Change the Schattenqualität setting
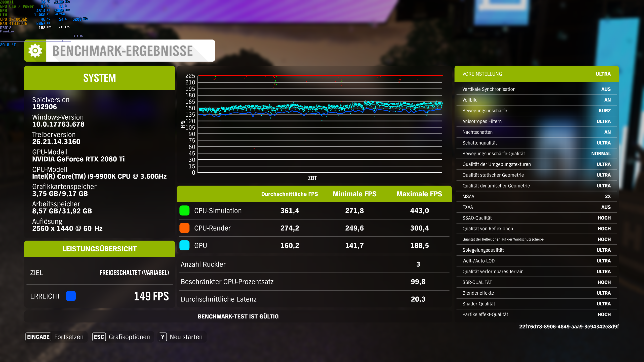Image resolution: width=644 pixels, height=362 pixels. 536,143
